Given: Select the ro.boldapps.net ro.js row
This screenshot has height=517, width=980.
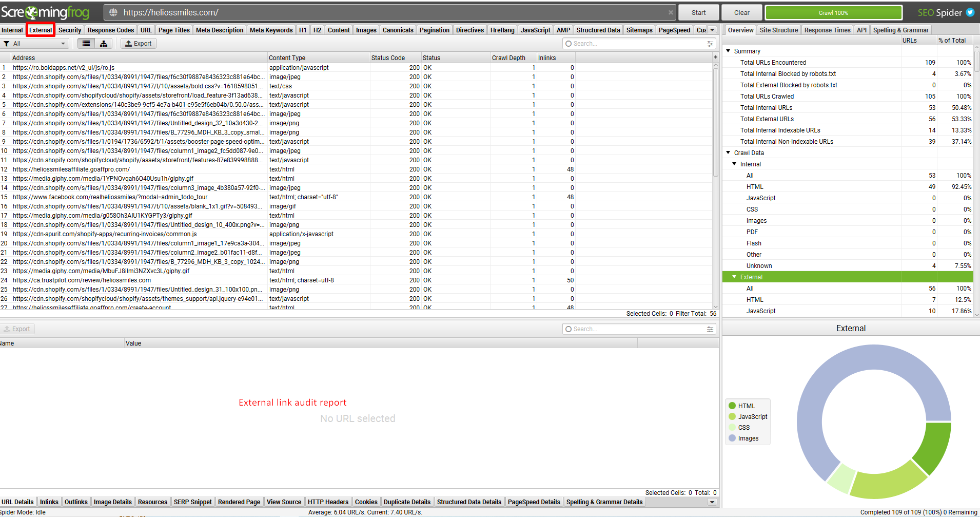Looking at the screenshot, I should point(356,67).
